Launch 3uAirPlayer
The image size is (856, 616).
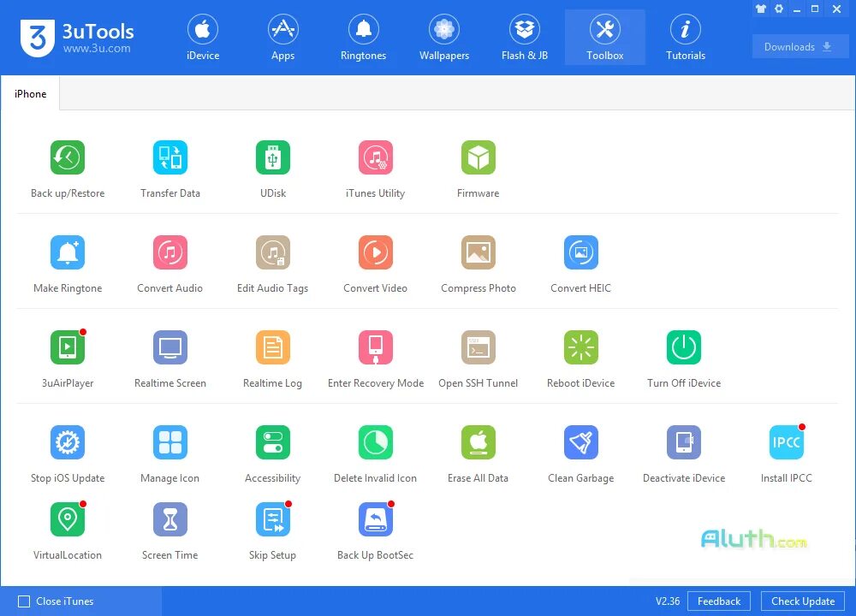pos(68,347)
